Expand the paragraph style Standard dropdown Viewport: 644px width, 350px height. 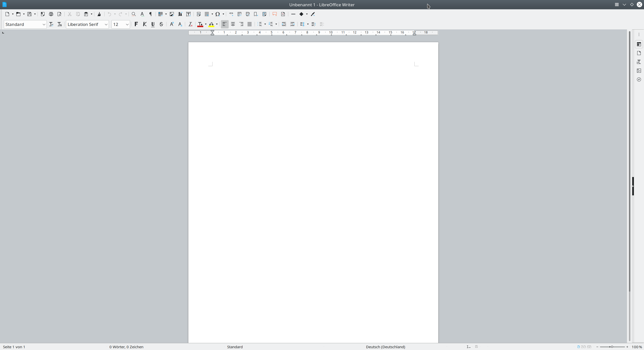[x=44, y=24]
